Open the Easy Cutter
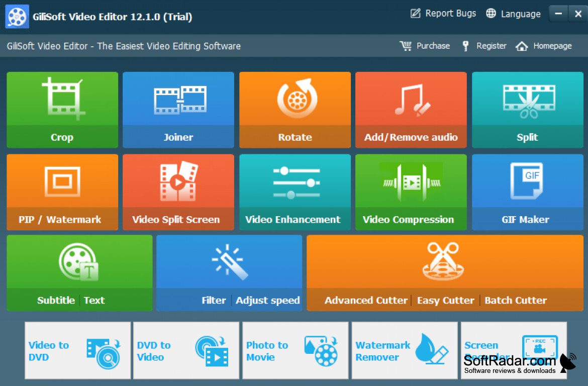588x386 pixels. (x=445, y=301)
